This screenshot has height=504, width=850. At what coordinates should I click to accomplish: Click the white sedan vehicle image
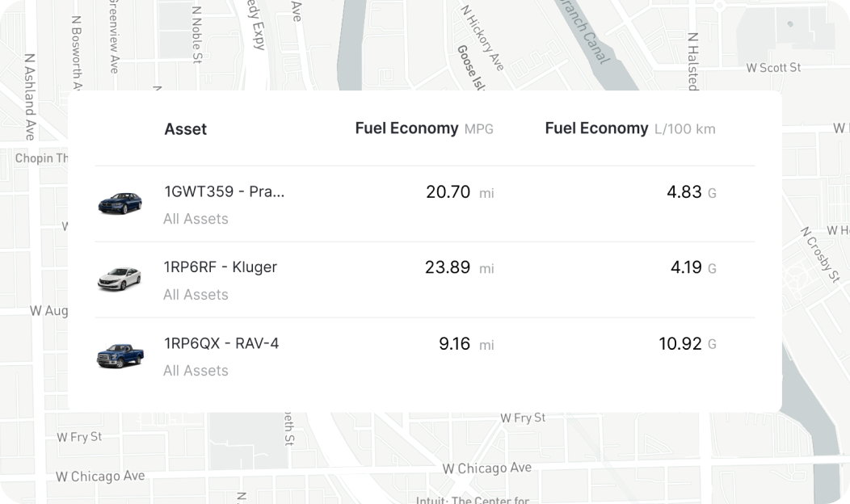[x=120, y=279]
